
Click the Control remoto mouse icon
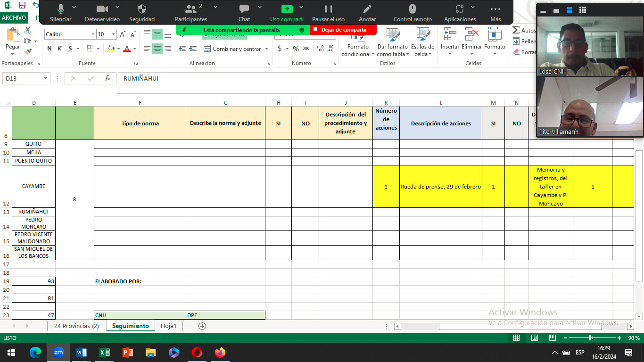tap(412, 9)
